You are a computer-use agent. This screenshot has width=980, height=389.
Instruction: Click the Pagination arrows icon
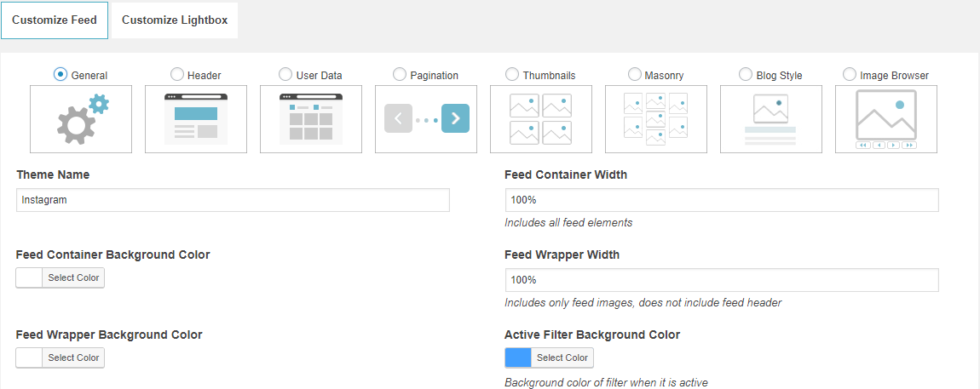(x=426, y=119)
